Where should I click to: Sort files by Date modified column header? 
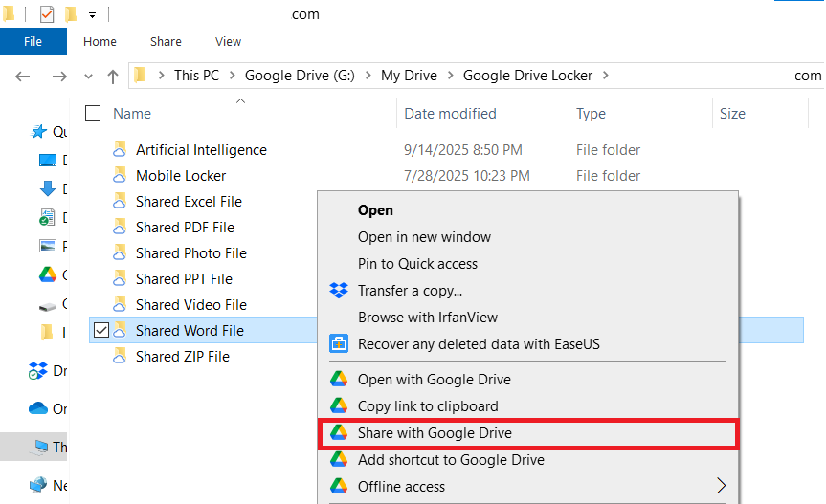450,113
